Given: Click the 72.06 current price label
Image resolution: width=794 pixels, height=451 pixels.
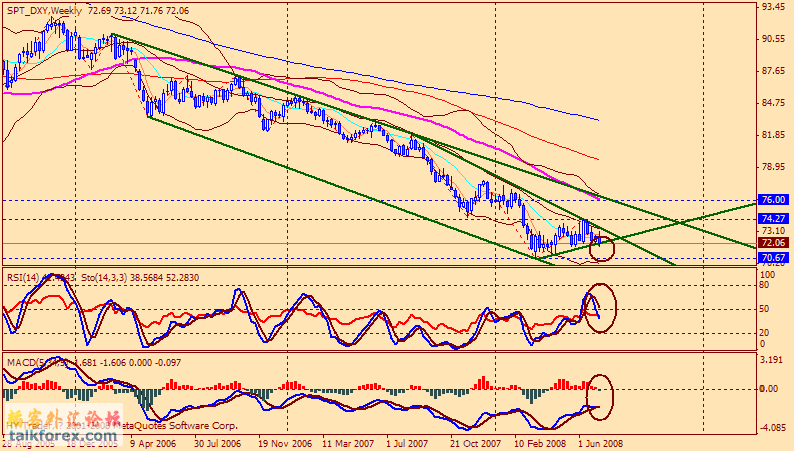Looking at the screenshot, I should pyautogui.click(x=773, y=243).
